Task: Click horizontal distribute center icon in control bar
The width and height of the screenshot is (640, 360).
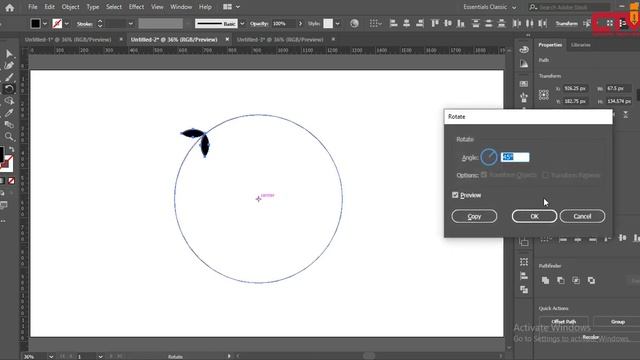Action: (x=529, y=24)
